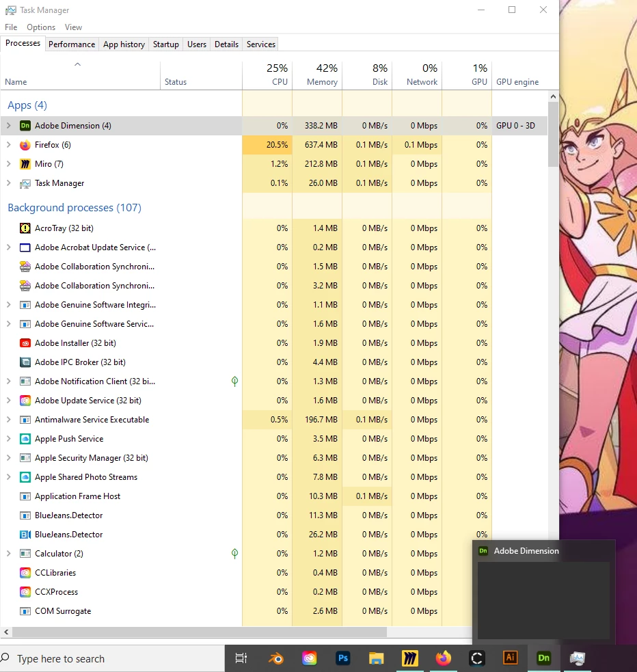Sort processes by the GPU percentage column
The width and height of the screenshot is (637, 672).
click(x=467, y=75)
